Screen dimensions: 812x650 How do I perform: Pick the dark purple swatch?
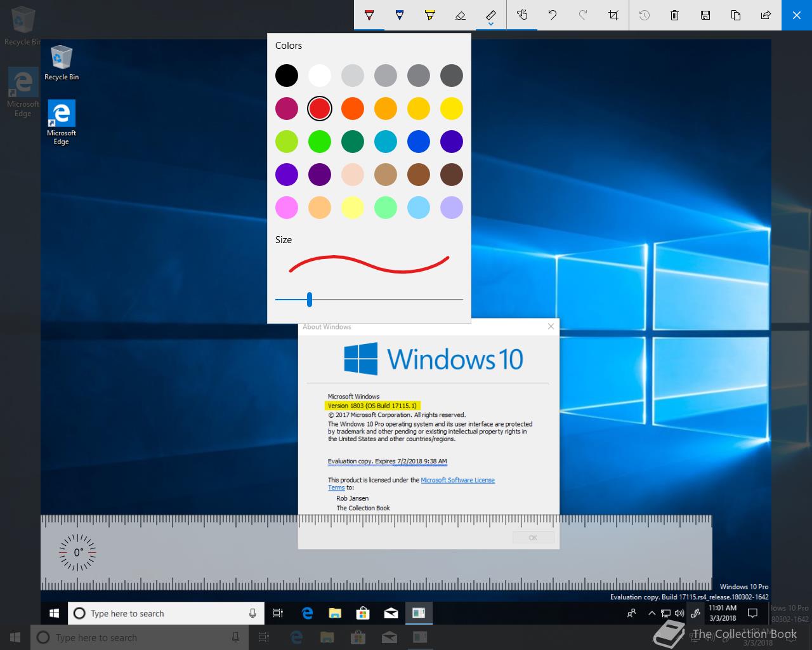click(x=320, y=175)
